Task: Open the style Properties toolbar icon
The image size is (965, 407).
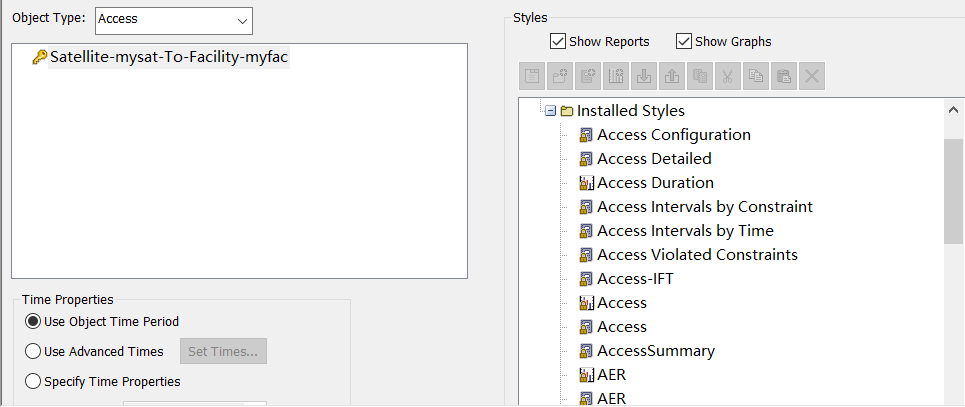Action: pyautogui.click(x=532, y=76)
